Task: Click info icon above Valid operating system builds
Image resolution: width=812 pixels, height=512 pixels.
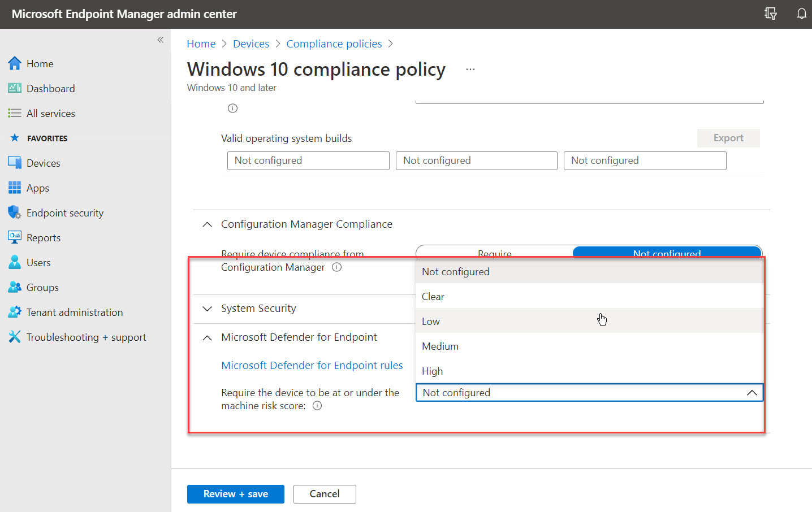Action: [232, 108]
